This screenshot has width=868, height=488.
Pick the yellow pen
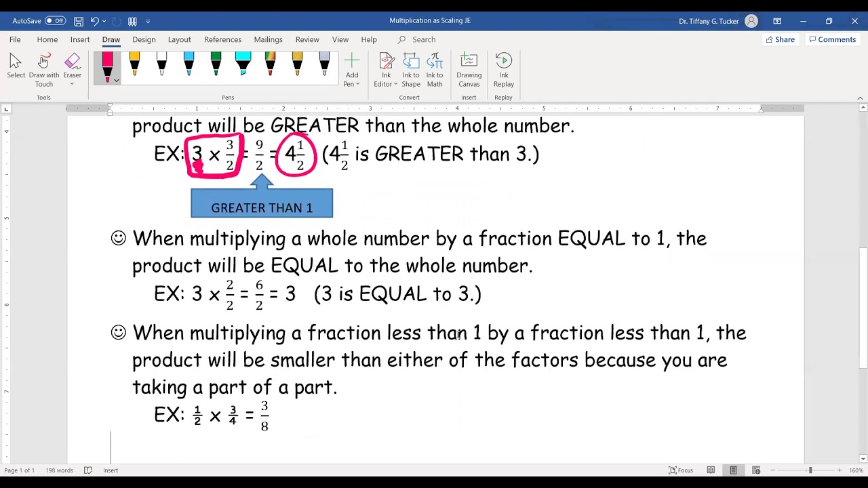pyautogui.click(x=134, y=64)
